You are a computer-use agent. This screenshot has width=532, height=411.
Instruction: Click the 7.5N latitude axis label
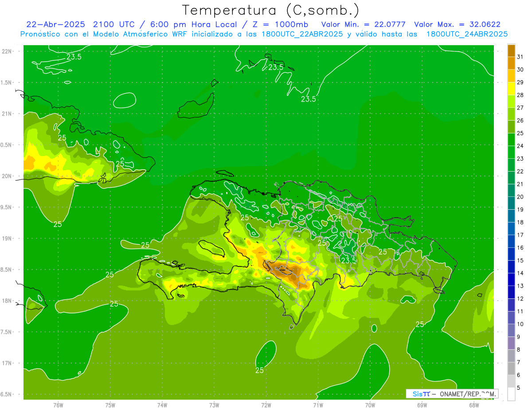pyautogui.click(x=7, y=332)
